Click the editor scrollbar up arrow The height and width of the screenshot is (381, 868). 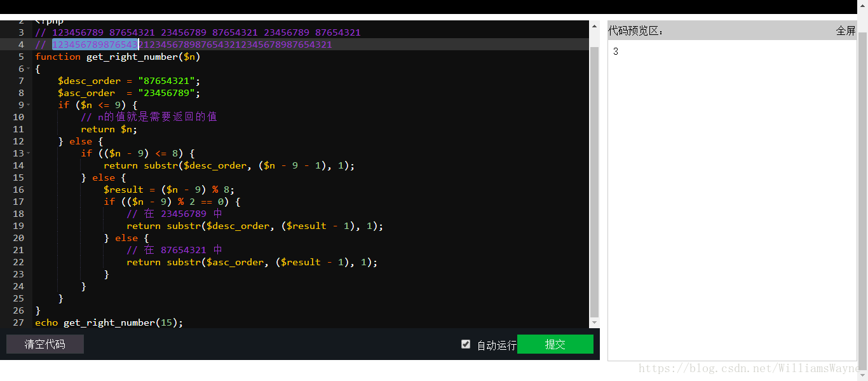click(594, 27)
